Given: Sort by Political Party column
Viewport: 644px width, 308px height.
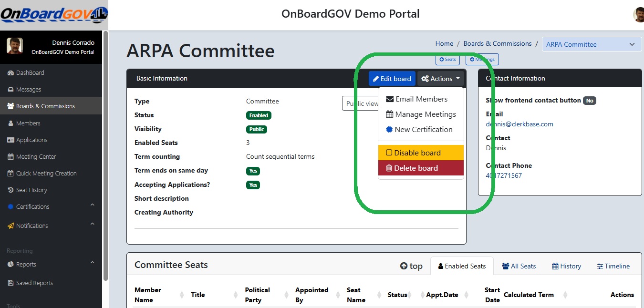Looking at the screenshot, I should click(x=266, y=295).
